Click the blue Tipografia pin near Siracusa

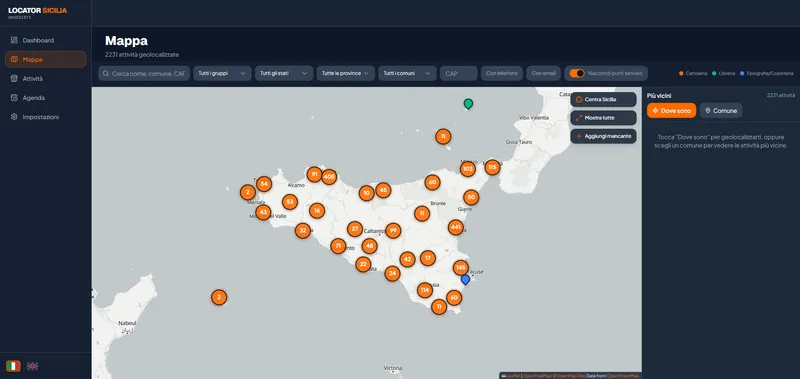click(465, 280)
